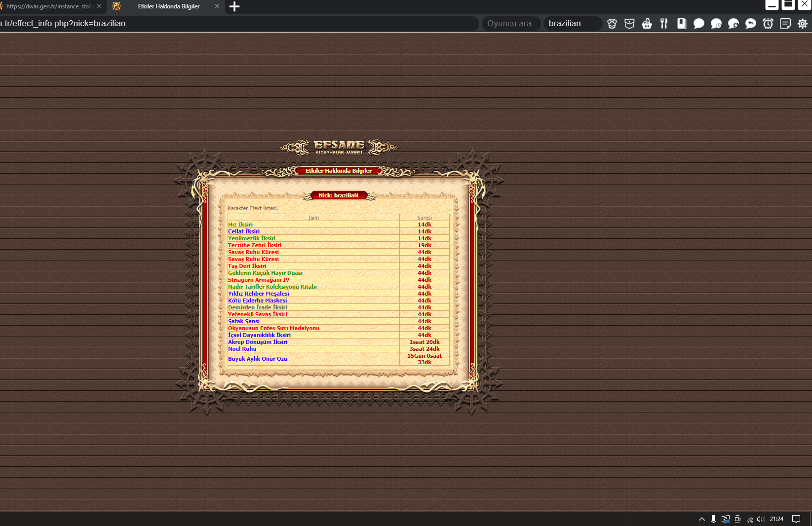Show hidden system tray icons
Screen dimensions: 812x526
point(702,519)
